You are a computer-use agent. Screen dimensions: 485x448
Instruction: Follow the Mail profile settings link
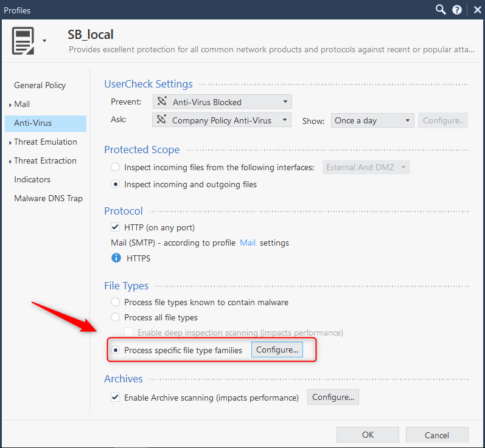tap(248, 243)
